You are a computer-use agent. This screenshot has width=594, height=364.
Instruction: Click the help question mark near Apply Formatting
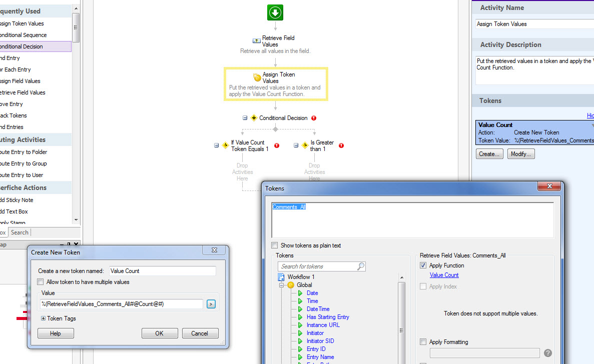pos(548,353)
